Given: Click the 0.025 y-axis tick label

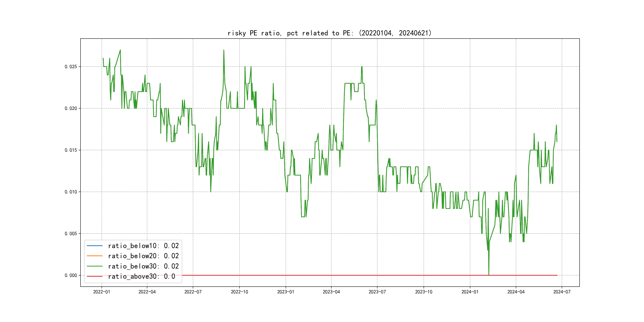Looking at the screenshot, I should [71, 67].
